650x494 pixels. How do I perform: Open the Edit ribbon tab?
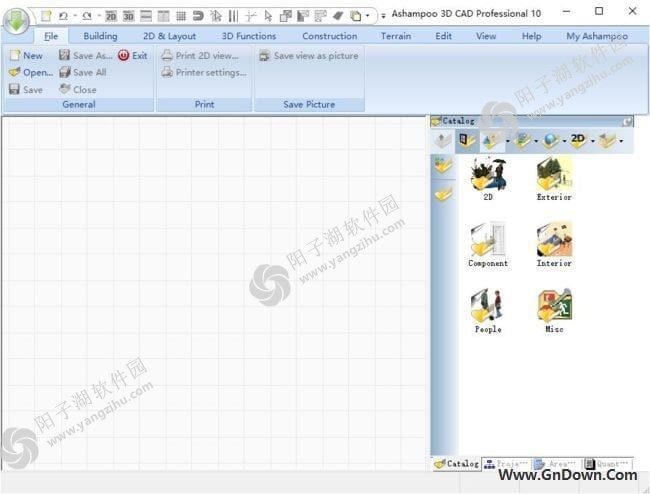point(444,36)
